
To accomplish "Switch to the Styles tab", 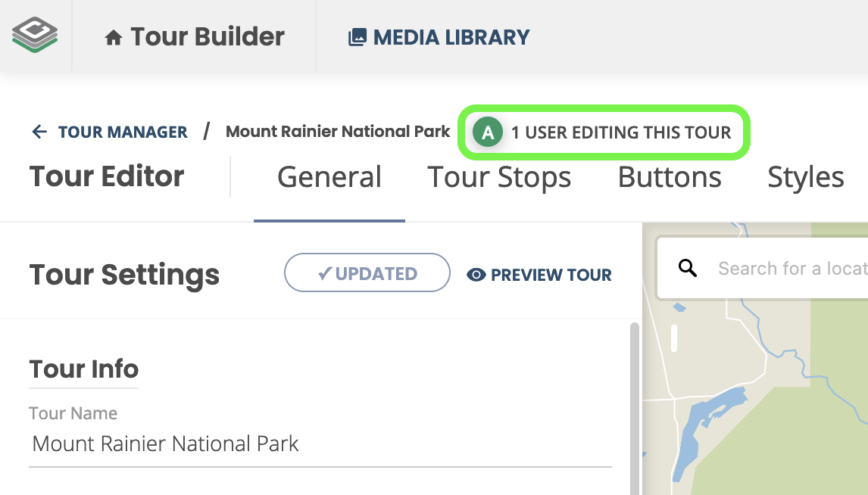I will 805,178.
